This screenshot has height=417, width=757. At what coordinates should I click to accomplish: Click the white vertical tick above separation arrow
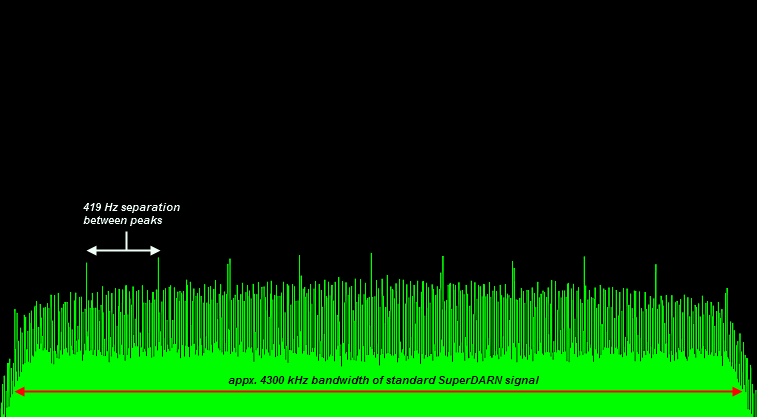pyautogui.click(x=126, y=239)
